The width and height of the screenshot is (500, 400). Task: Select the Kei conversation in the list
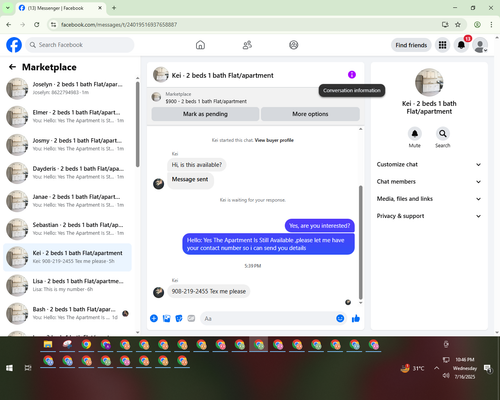(67, 257)
